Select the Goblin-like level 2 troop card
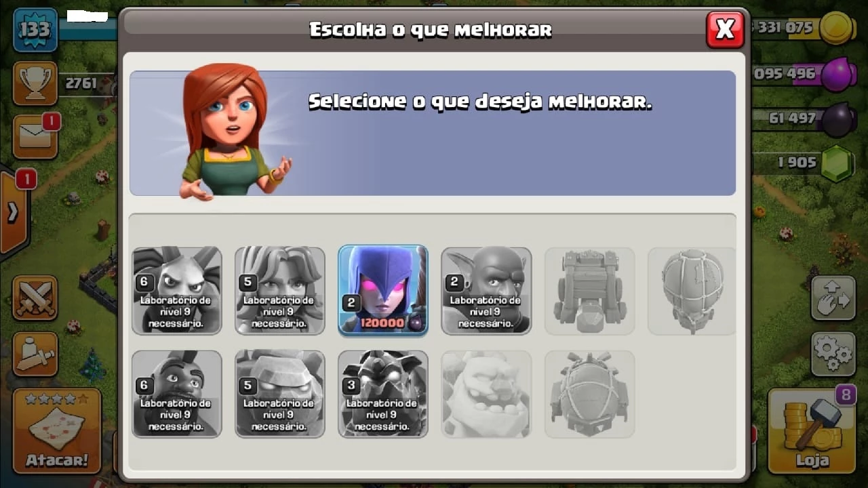 486,290
